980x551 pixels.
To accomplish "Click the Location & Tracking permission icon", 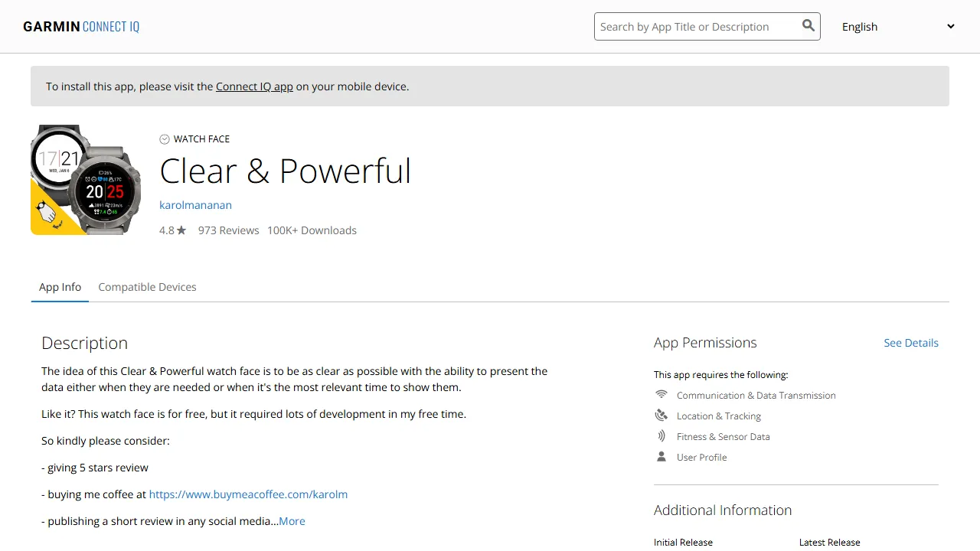I will pyautogui.click(x=661, y=416).
